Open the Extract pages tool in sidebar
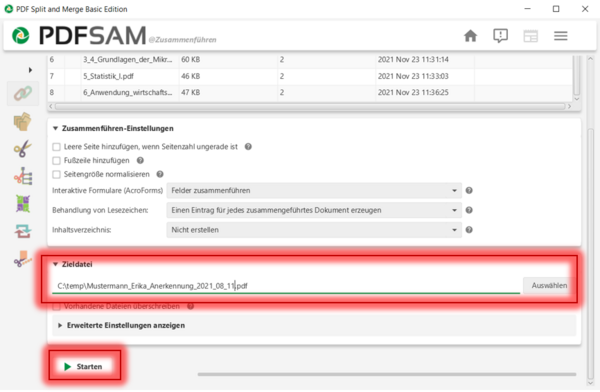Screen dimensions: 600x392 coord(23,259)
